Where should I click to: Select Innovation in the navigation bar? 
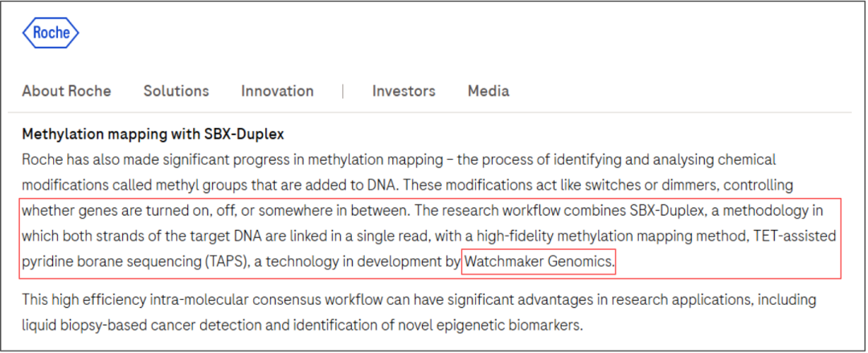click(x=277, y=91)
